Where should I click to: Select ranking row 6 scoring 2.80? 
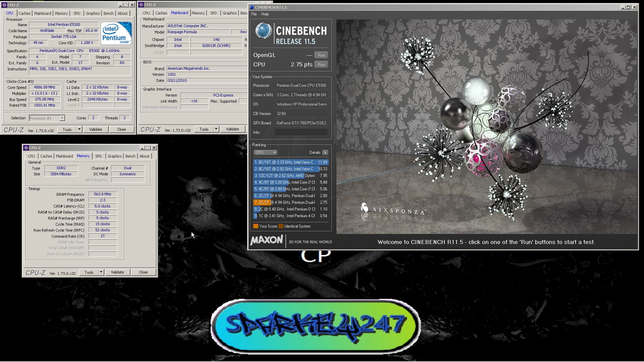tap(291, 196)
